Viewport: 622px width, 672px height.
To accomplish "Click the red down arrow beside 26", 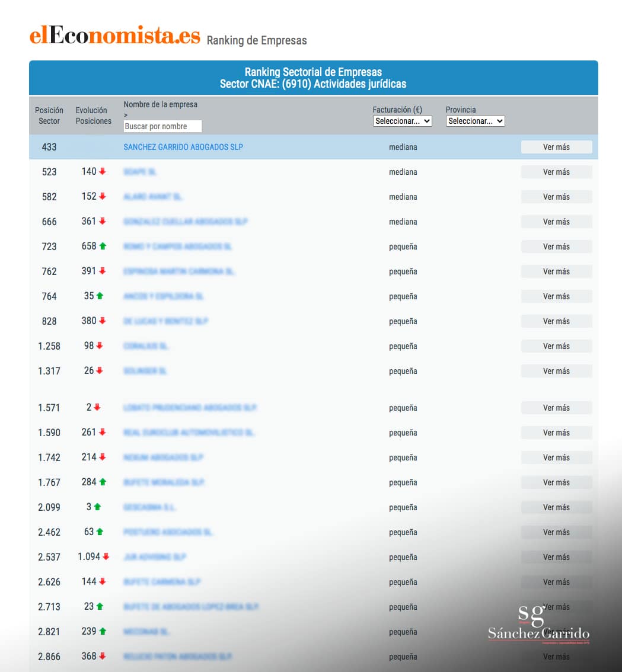I will [100, 370].
